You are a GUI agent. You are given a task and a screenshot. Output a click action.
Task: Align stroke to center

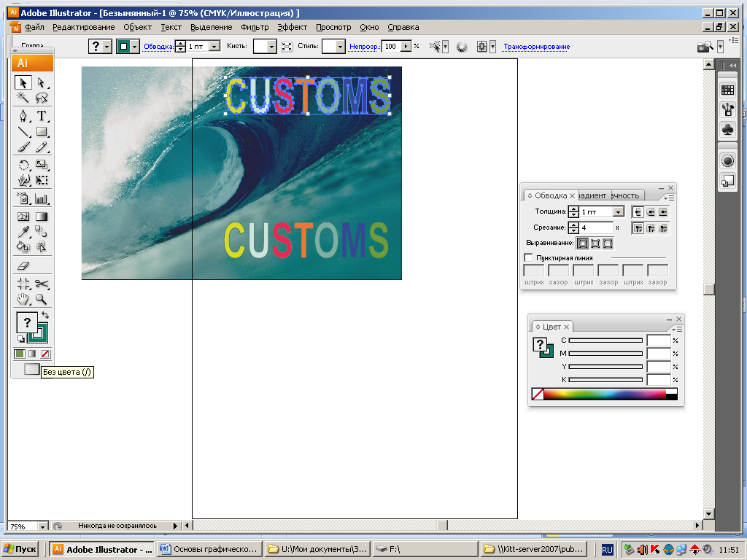click(583, 244)
